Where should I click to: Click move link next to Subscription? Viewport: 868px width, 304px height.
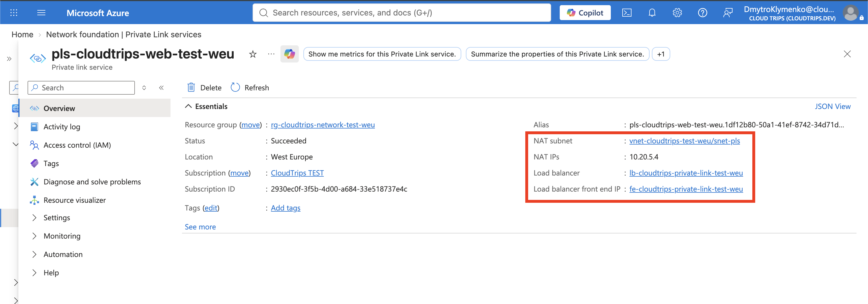click(239, 173)
